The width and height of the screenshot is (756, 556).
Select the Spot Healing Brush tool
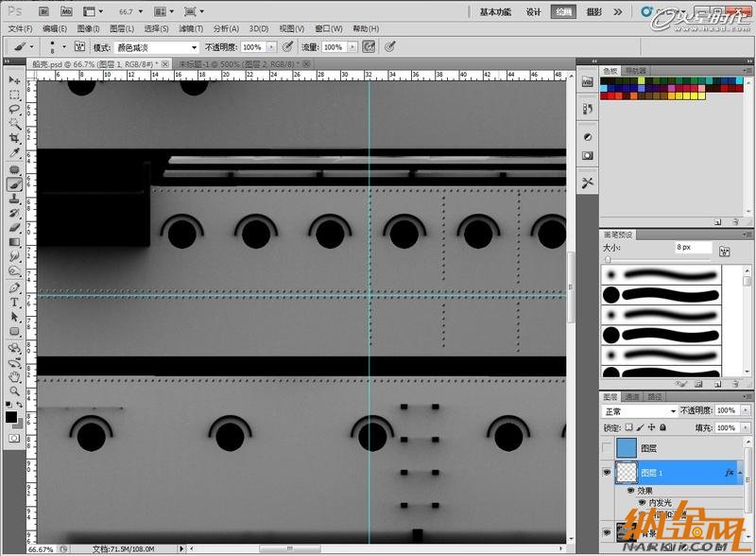click(x=14, y=170)
